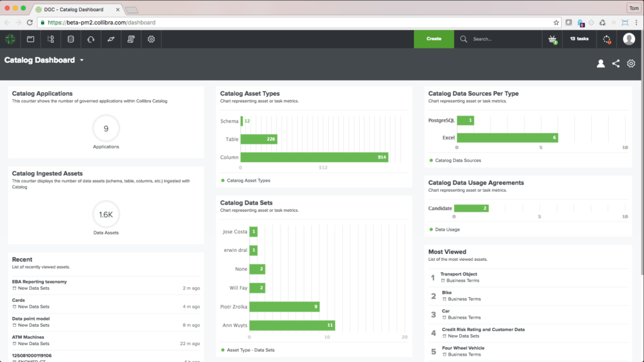Open the traceability diagram icon

[110, 38]
